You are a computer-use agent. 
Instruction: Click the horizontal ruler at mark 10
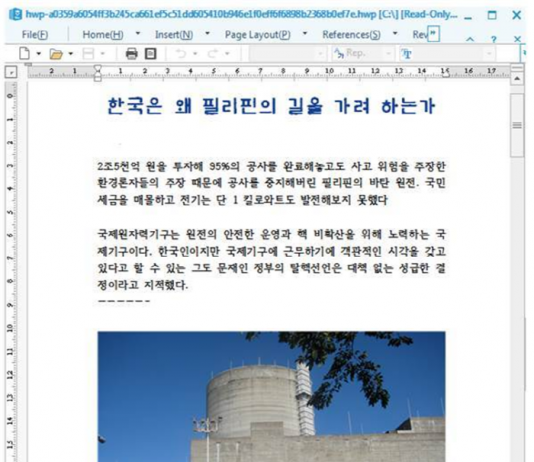pos(329,71)
